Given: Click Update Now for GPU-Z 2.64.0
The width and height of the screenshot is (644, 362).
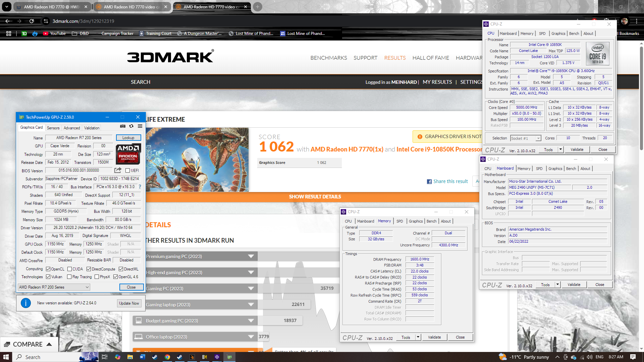Looking at the screenshot, I should (x=129, y=303).
